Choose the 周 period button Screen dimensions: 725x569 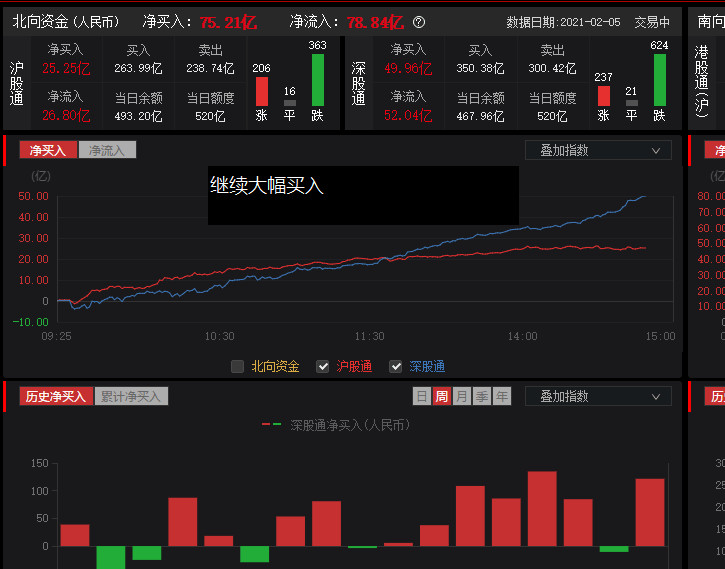[x=442, y=396]
